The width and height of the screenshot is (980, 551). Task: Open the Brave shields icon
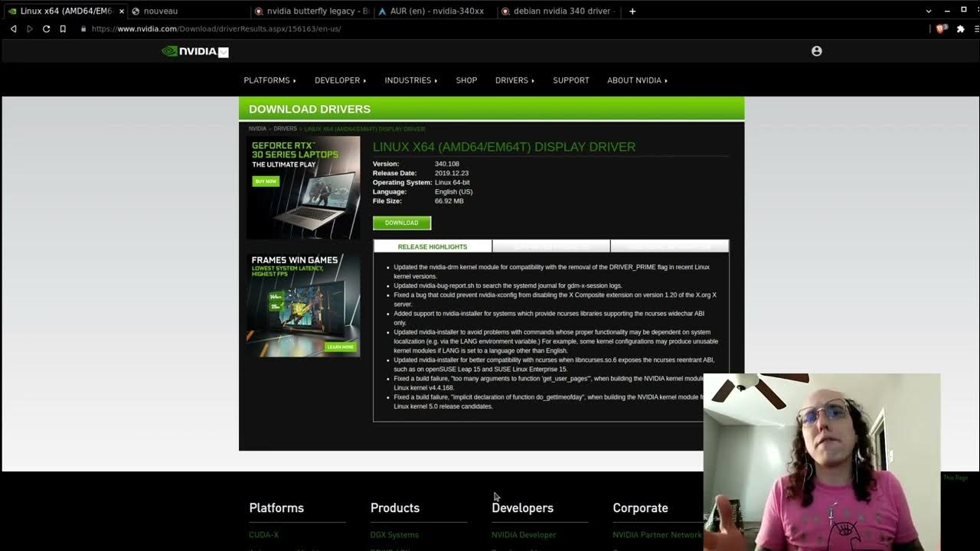[942, 29]
